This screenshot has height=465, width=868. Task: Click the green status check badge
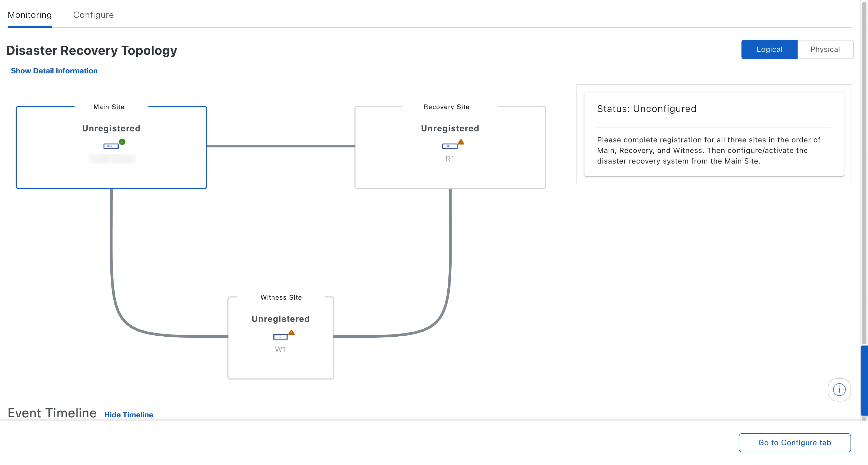click(x=122, y=142)
